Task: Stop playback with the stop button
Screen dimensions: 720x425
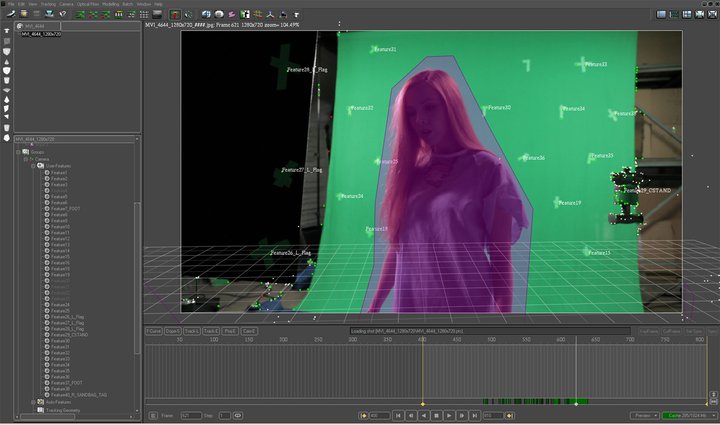Action: tap(436, 416)
